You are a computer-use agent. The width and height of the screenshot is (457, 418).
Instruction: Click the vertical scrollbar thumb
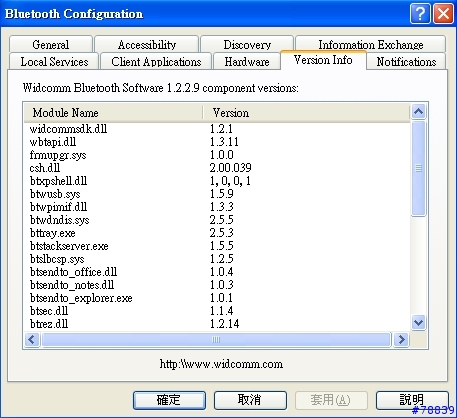(418, 168)
